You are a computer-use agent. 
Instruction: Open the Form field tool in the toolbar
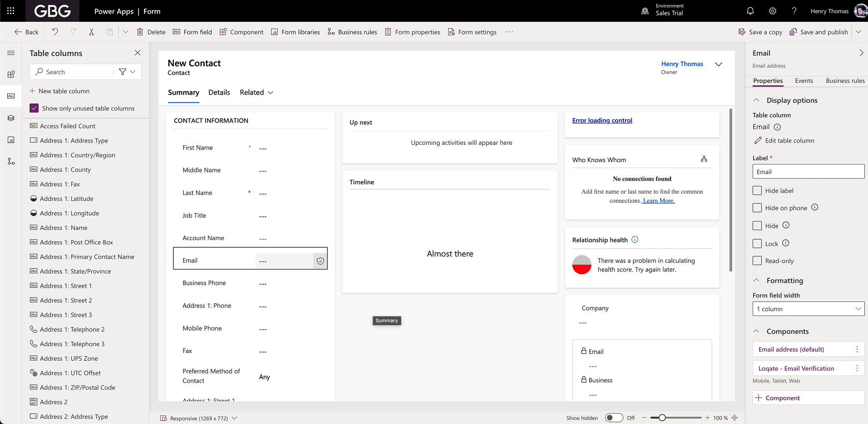point(192,32)
